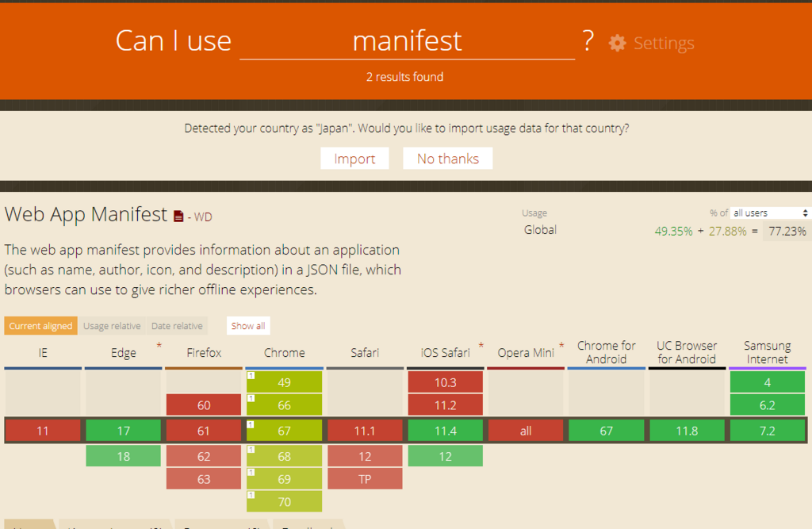
Task: Click the Safari browser column header
Action: (x=365, y=353)
